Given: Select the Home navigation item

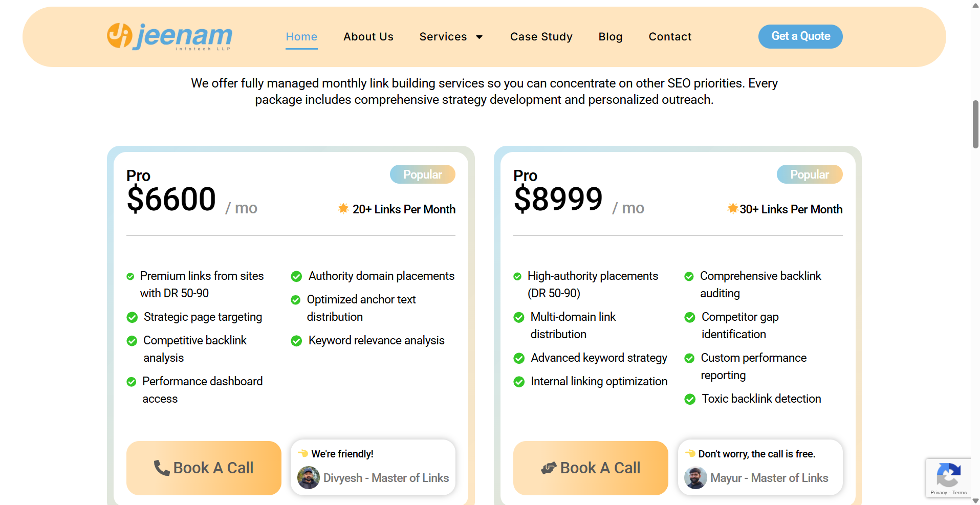Looking at the screenshot, I should pyautogui.click(x=301, y=36).
